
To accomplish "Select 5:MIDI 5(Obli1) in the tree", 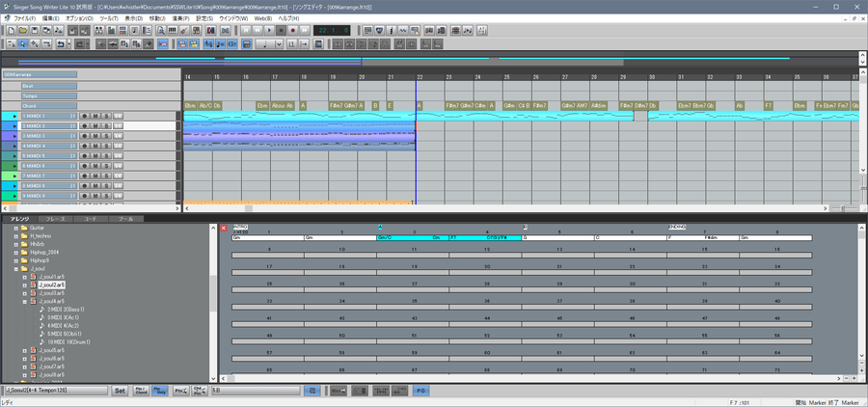I will (x=64, y=333).
